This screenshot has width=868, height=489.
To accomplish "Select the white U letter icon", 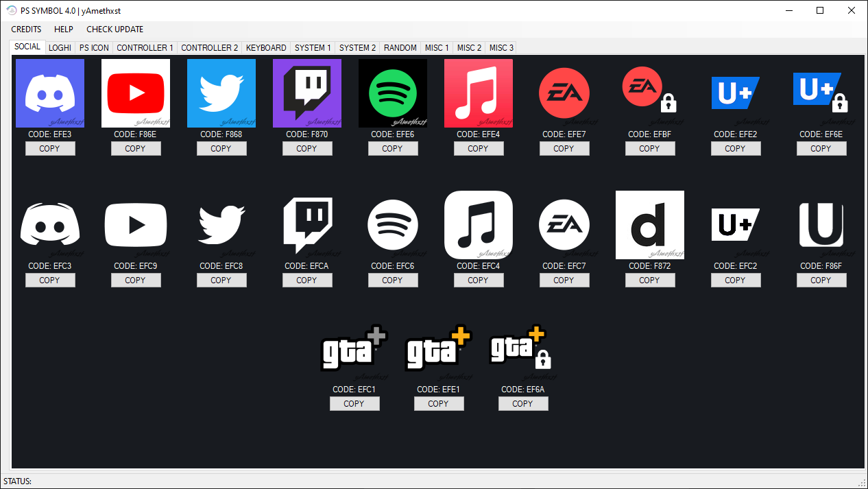I will (x=821, y=225).
